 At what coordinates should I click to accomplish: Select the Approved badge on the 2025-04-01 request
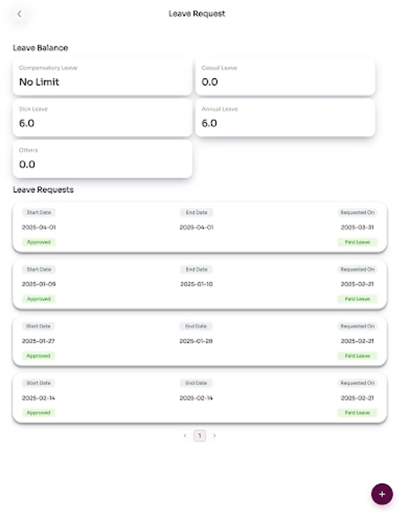click(x=38, y=242)
